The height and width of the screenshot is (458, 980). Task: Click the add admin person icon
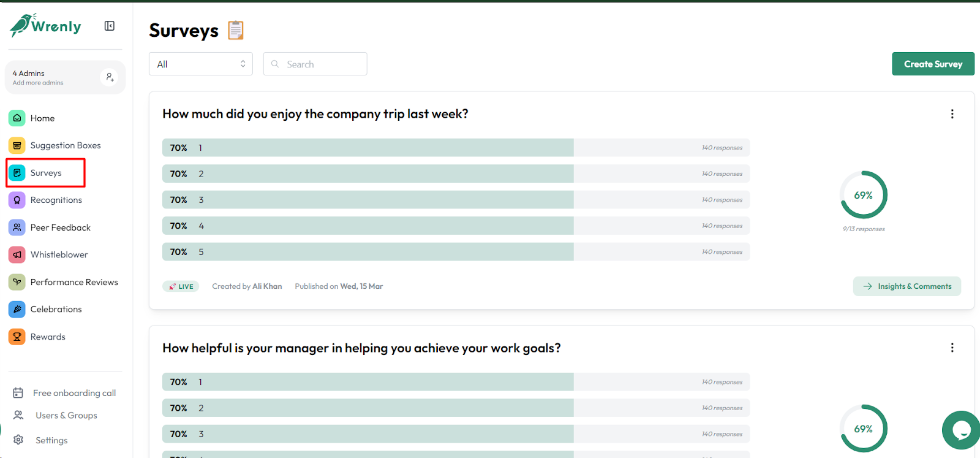(110, 77)
